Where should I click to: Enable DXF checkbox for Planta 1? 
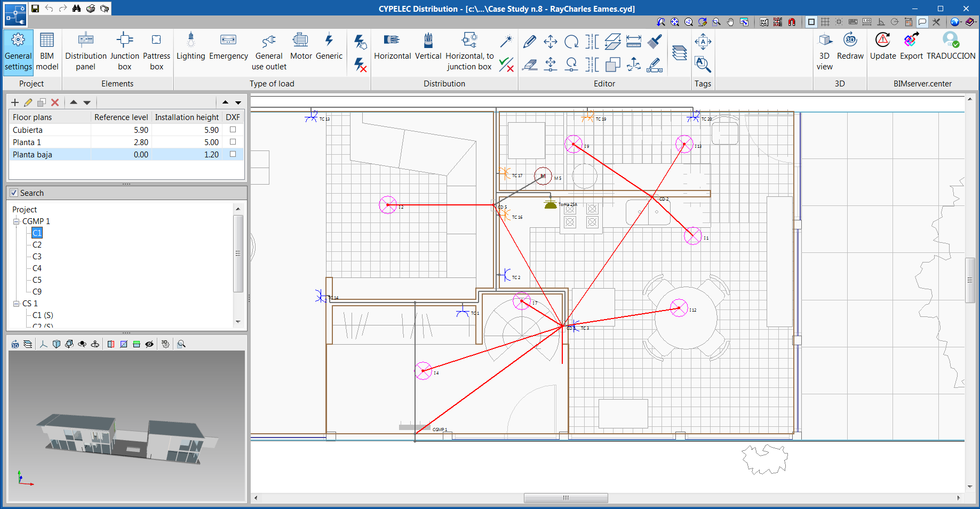tap(233, 142)
